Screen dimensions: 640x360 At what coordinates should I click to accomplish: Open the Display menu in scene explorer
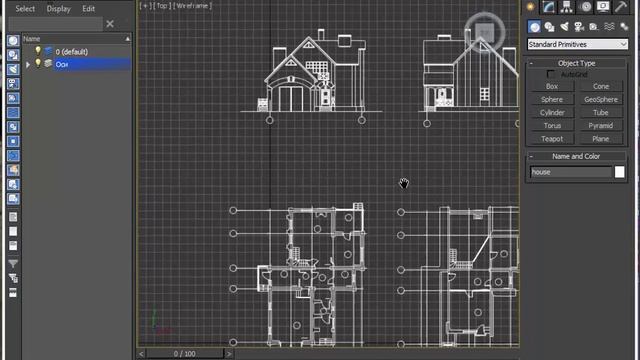58,9
